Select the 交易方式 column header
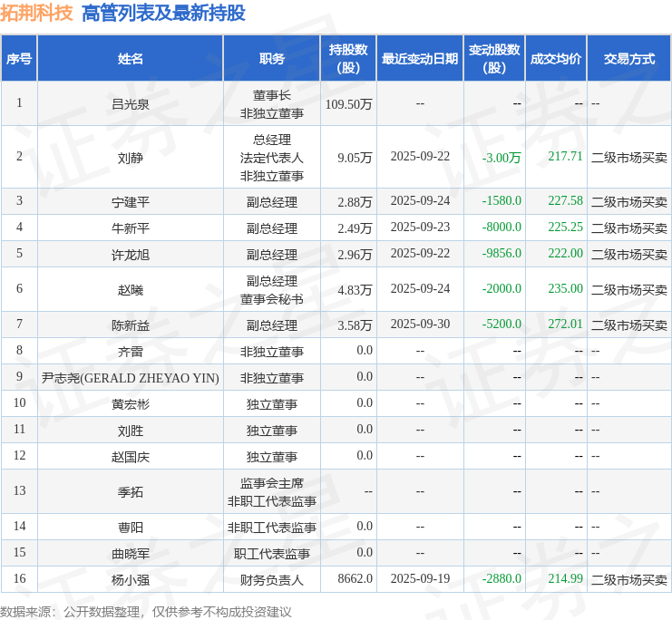This screenshot has height=620, width=672. (x=629, y=59)
